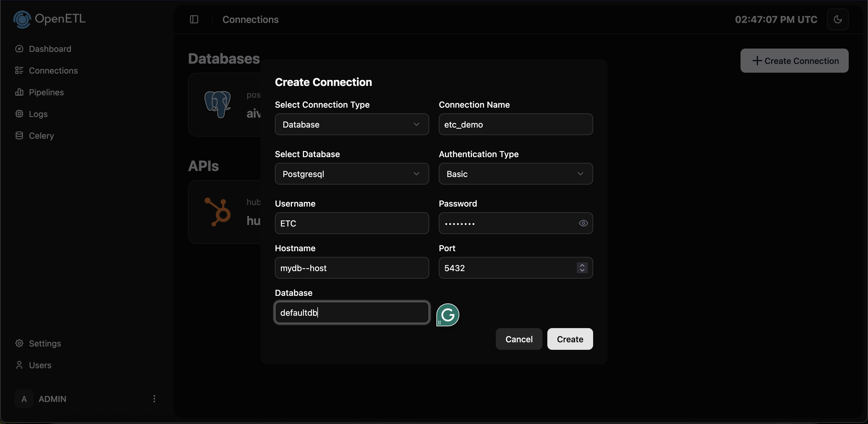Click the Pipelines chart icon
868x424 pixels.
[x=19, y=92]
